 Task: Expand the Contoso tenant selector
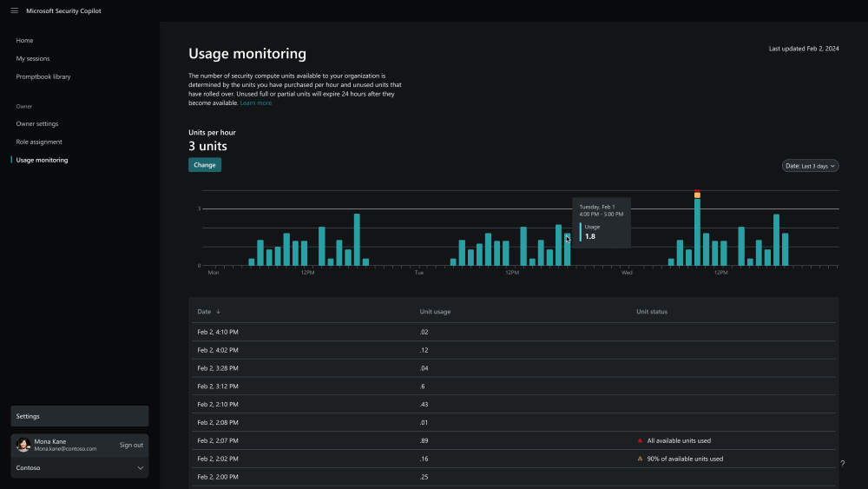(x=140, y=467)
